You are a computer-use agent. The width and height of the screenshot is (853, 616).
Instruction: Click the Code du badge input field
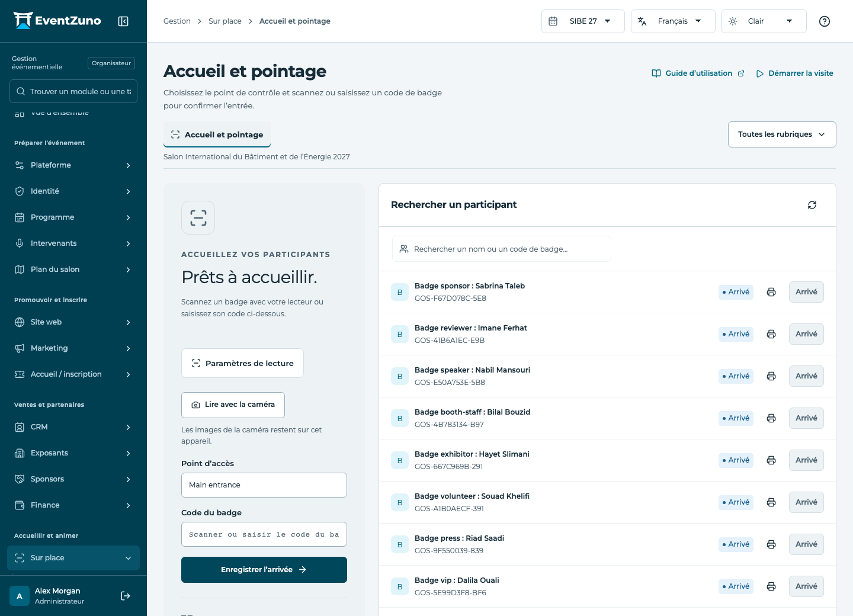[x=264, y=534]
